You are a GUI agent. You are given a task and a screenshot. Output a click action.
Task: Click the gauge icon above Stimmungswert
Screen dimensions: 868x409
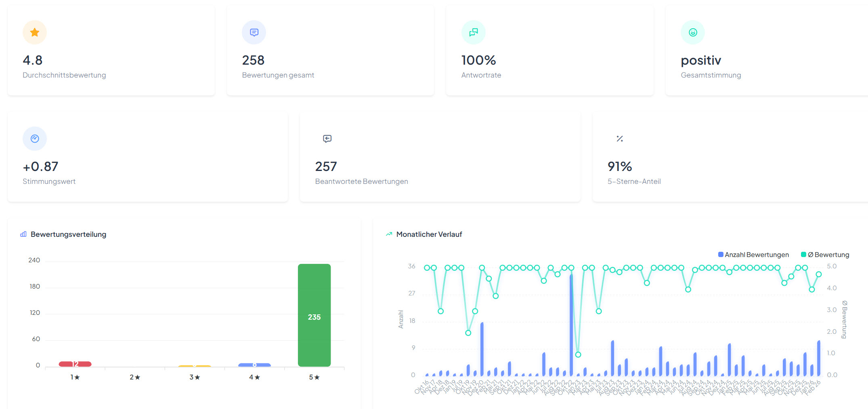coord(35,139)
